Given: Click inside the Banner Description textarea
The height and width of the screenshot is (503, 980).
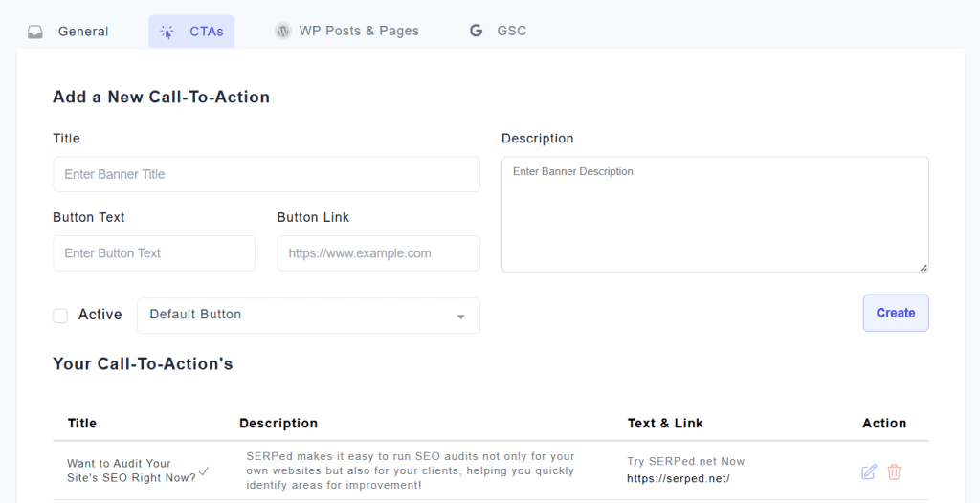Looking at the screenshot, I should (714, 214).
